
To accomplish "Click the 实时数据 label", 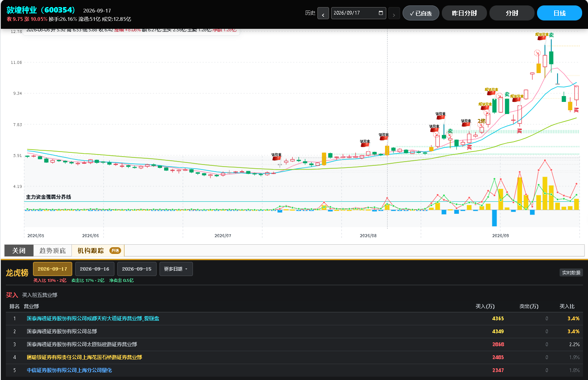I will click(x=571, y=273).
